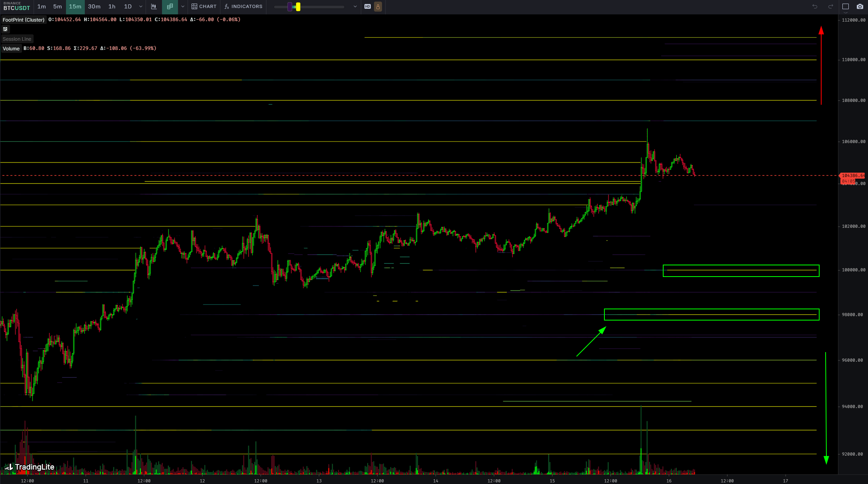Switch to the 5m timeframe
Image resolution: width=868 pixels, height=484 pixels.
pyautogui.click(x=58, y=6)
